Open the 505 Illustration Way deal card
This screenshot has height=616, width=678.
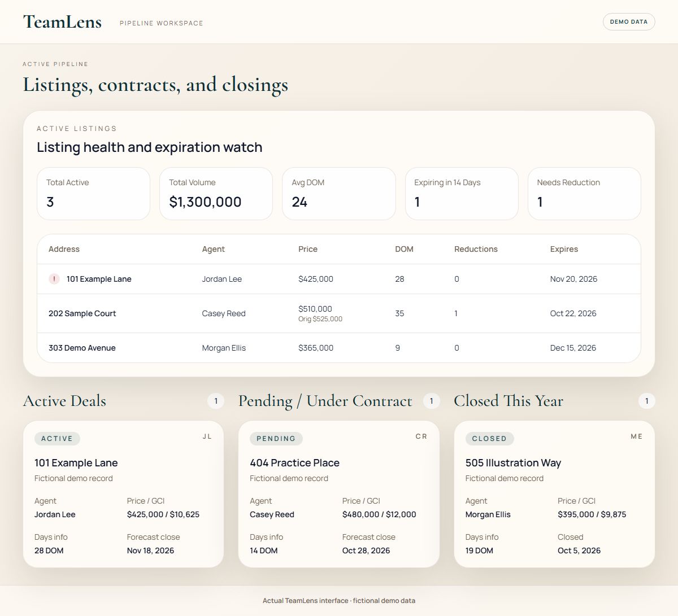tap(554, 494)
